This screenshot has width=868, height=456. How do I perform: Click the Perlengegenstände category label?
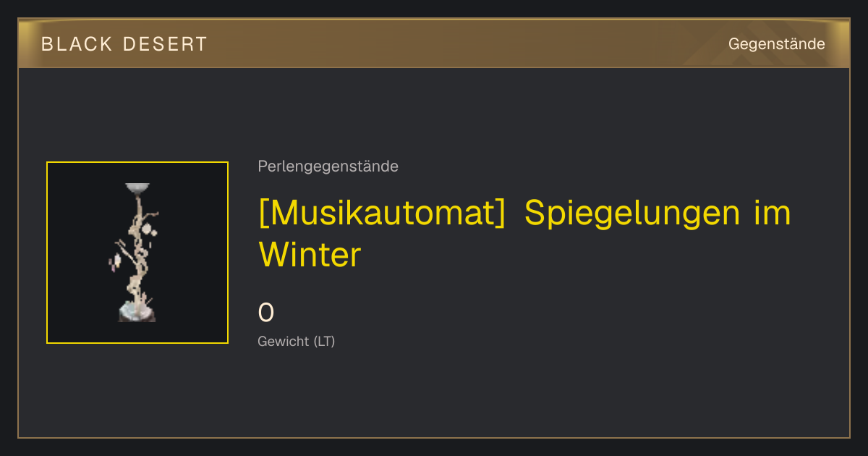(328, 166)
